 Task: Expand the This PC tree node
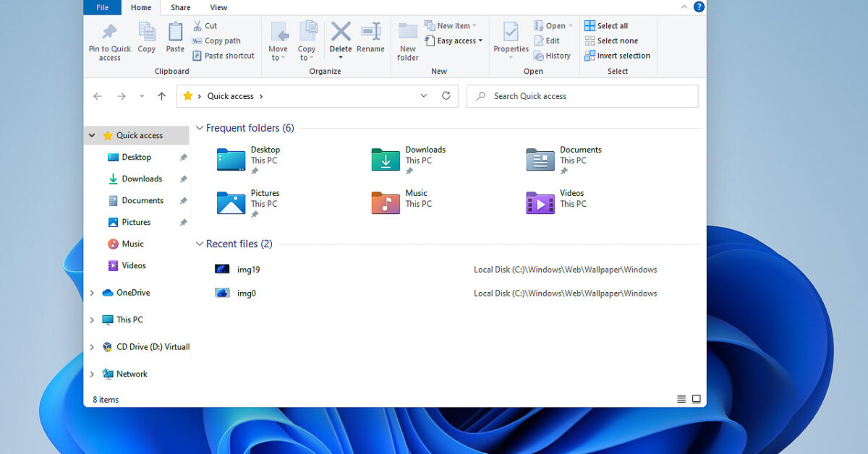pyautogui.click(x=92, y=320)
